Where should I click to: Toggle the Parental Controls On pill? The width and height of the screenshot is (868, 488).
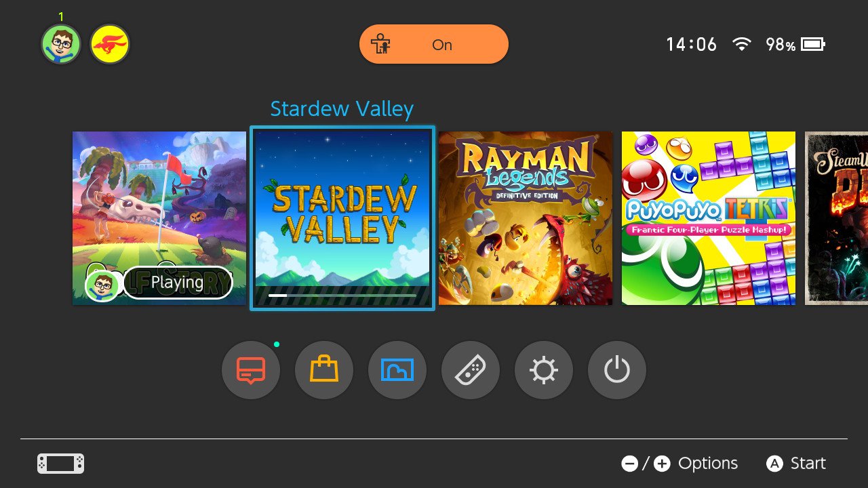[x=434, y=45]
